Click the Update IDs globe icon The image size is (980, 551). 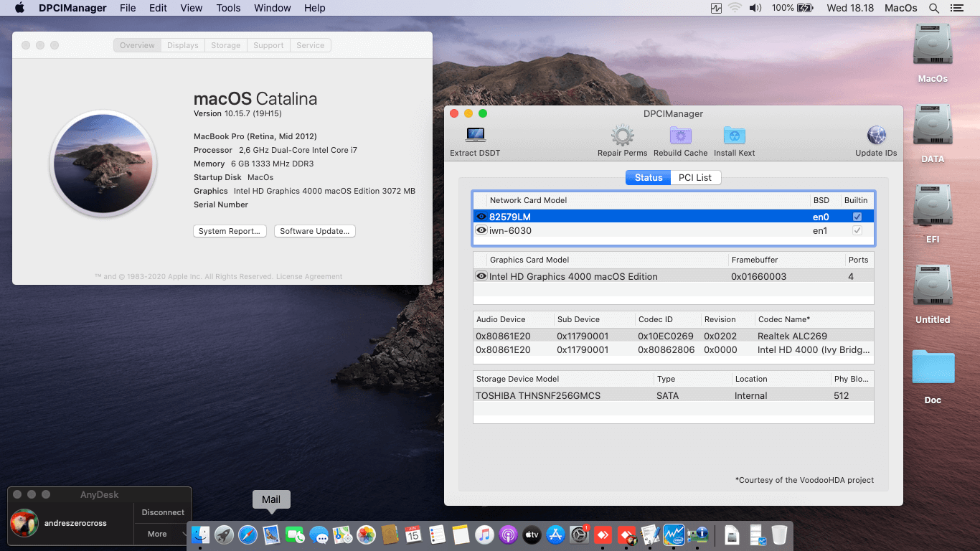pos(876,136)
